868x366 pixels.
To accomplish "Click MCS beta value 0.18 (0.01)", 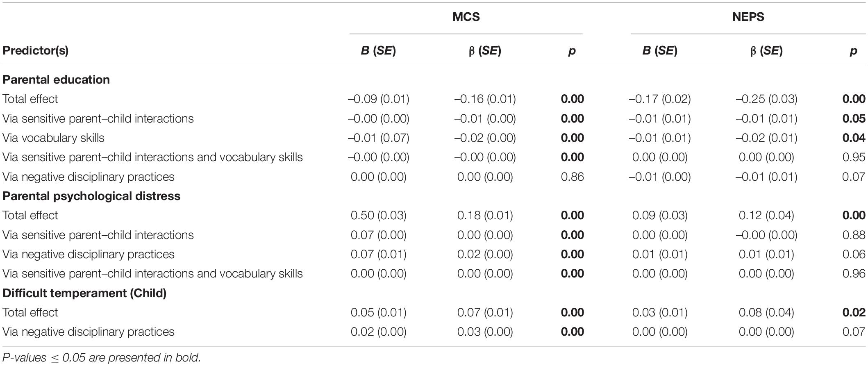I will [x=485, y=215].
